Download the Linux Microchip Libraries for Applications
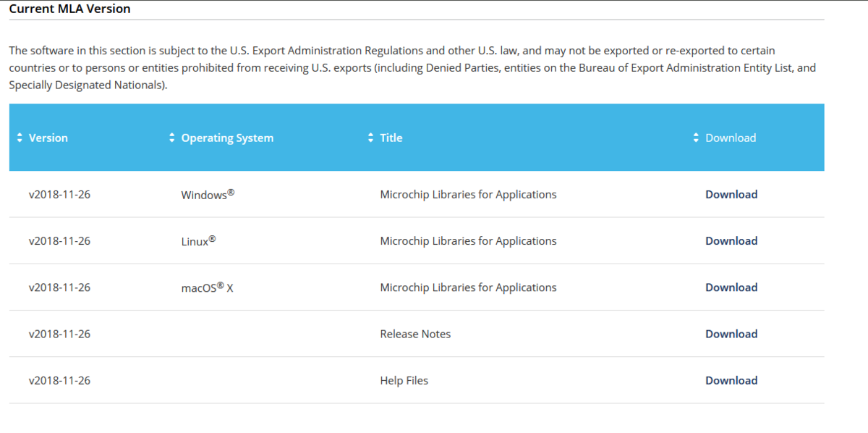The width and height of the screenshot is (868, 433). coord(731,241)
